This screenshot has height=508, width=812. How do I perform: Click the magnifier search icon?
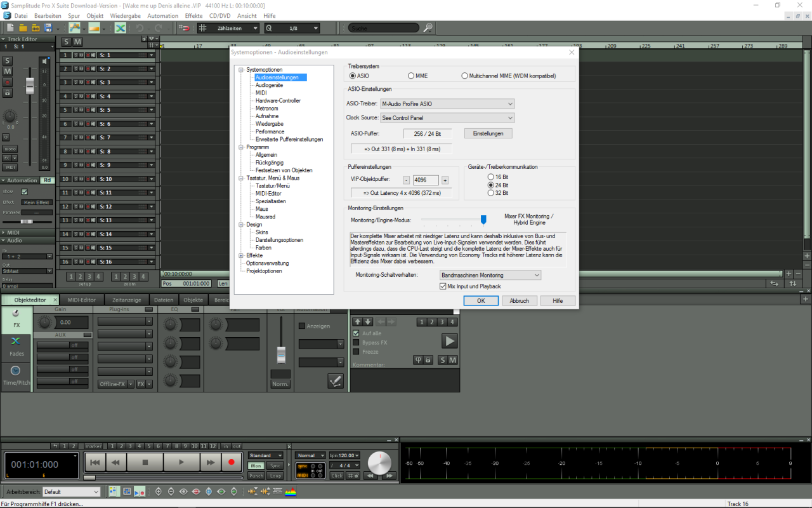point(428,28)
